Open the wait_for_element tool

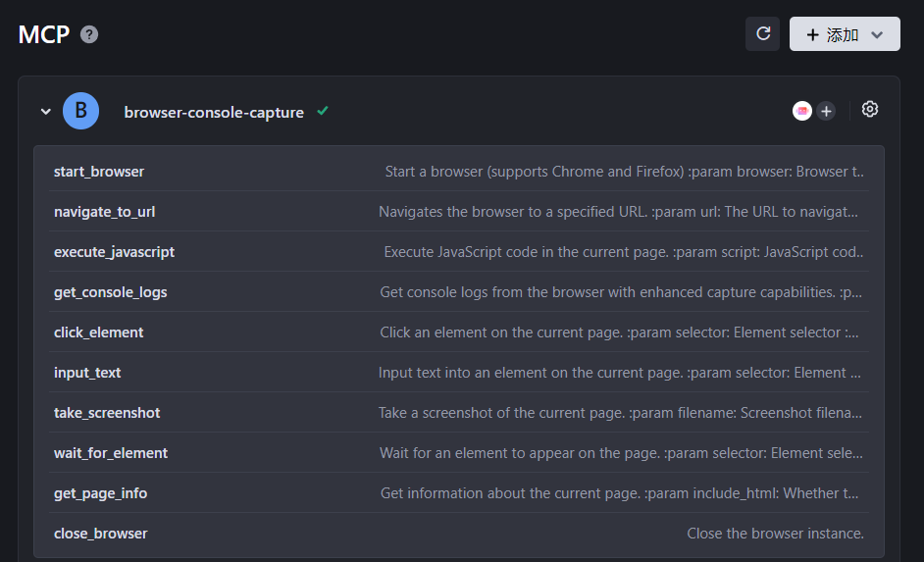coord(111,453)
